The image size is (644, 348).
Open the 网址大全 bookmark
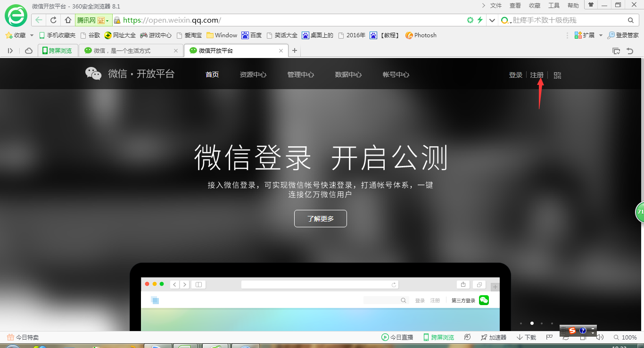[120, 35]
